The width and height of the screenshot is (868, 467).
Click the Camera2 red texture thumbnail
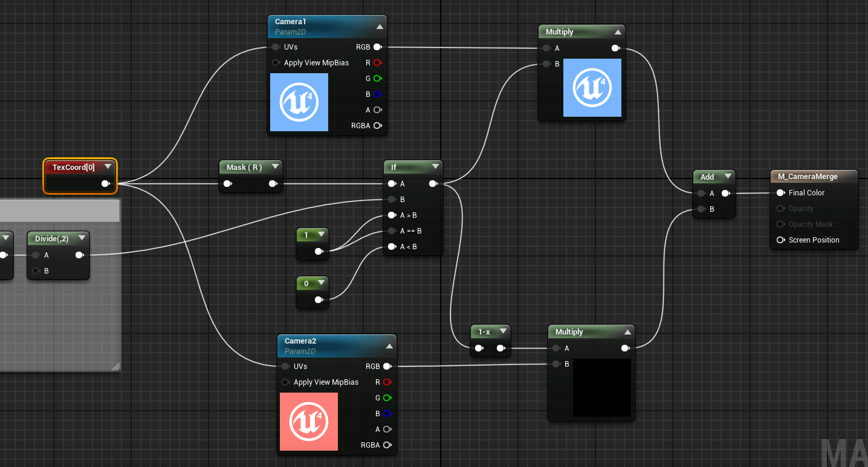309,422
